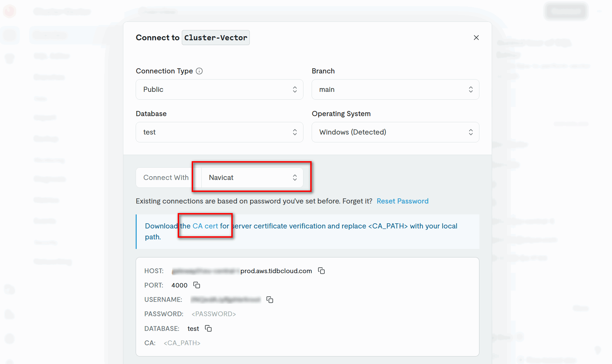Screen dimensions: 612x364
Task: Expand the Branch dropdown set to main
Action: [395, 89]
